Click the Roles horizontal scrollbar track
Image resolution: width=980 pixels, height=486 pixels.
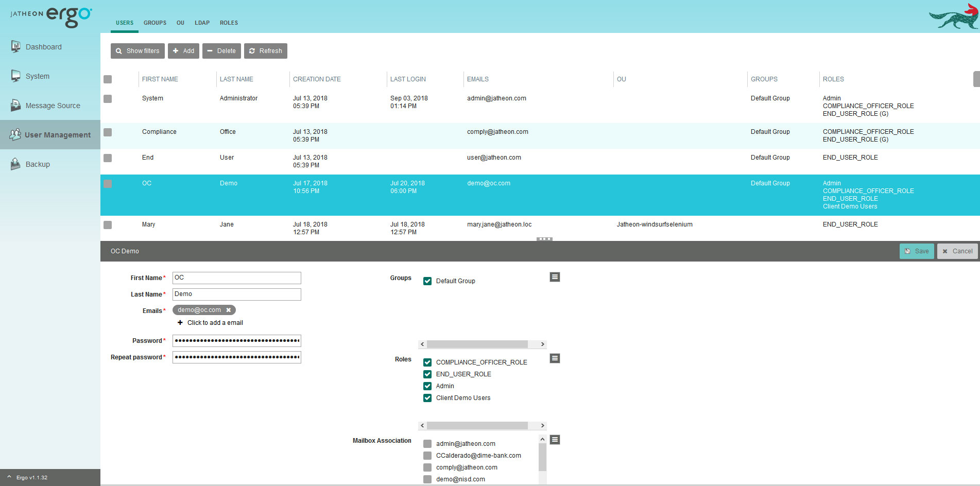(477, 426)
